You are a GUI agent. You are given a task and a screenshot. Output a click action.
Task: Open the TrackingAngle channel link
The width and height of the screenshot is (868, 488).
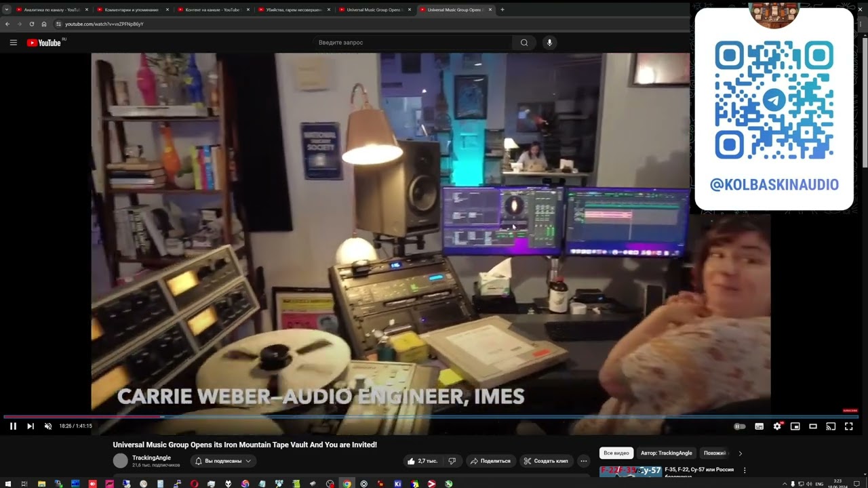(x=151, y=458)
